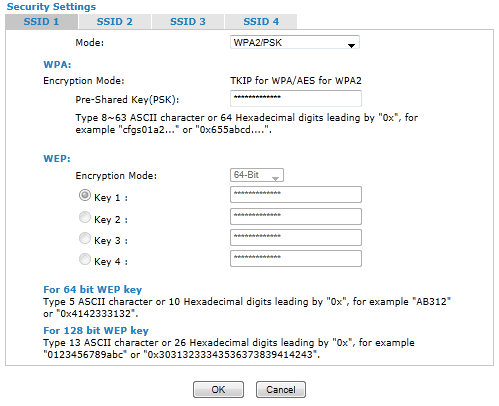Click the Cancel button
Screen dimensions: 499x406
click(x=281, y=389)
